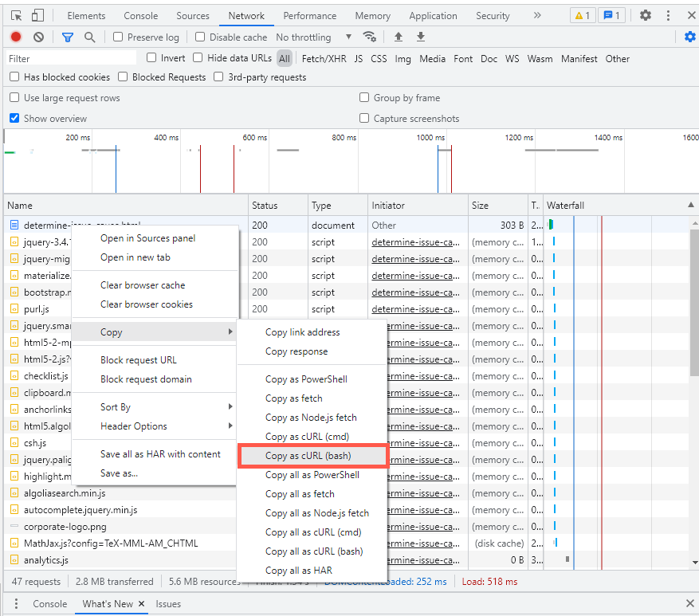The height and width of the screenshot is (616, 699).
Task: Filter requests by Img type
Action: click(403, 59)
